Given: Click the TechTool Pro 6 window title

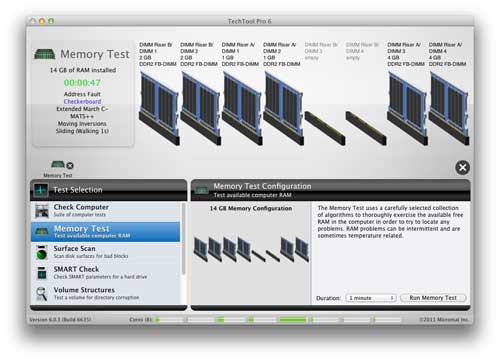Looking at the screenshot, I should pos(249,21).
